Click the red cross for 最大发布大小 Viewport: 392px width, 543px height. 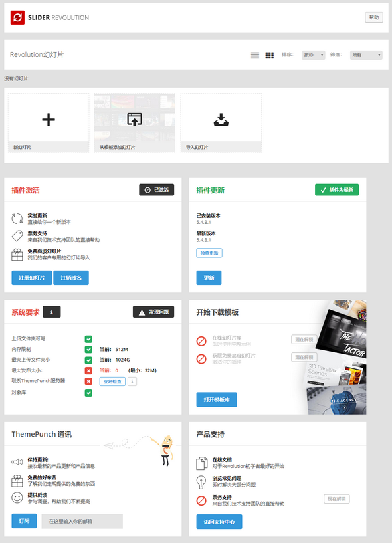tap(88, 371)
